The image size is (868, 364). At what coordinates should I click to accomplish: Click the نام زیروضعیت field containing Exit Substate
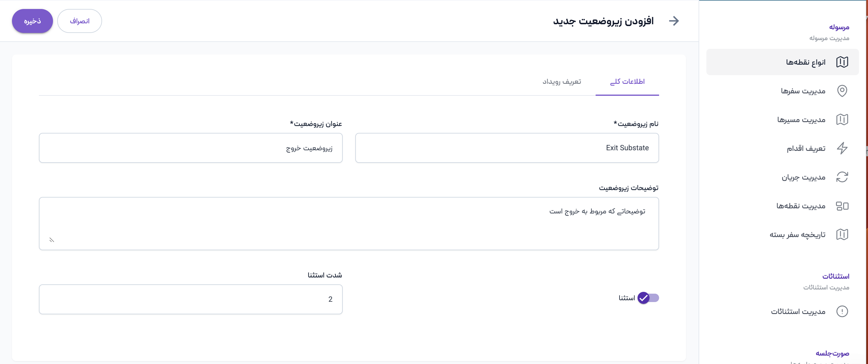click(x=507, y=148)
